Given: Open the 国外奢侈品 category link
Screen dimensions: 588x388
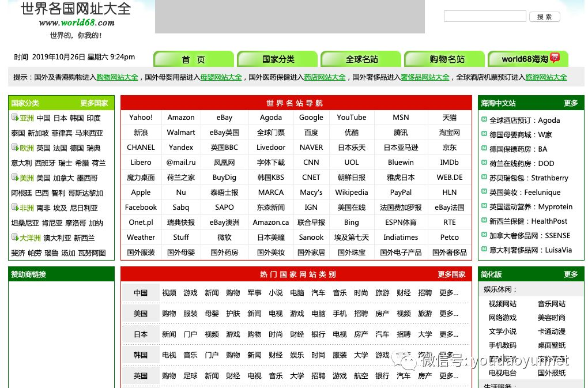Looking at the screenshot, I should click(449, 253).
